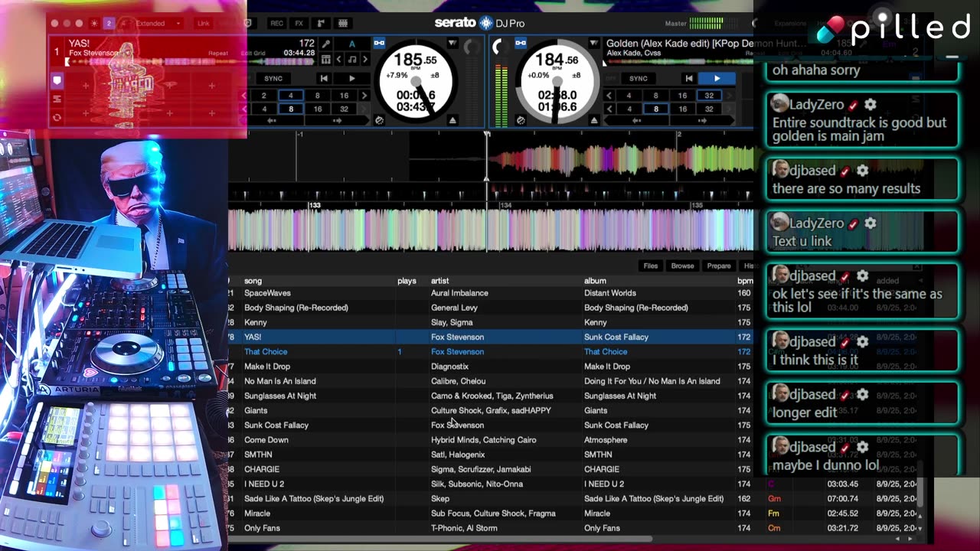This screenshot has height=551, width=980.
Task: Sort library by bpm column header
Action: [745, 281]
